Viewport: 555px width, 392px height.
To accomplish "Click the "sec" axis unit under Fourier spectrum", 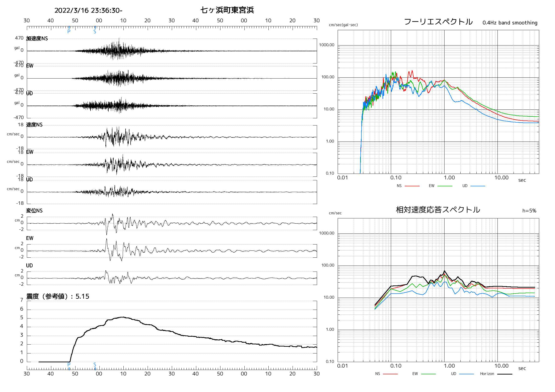I will tap(522, 180).
